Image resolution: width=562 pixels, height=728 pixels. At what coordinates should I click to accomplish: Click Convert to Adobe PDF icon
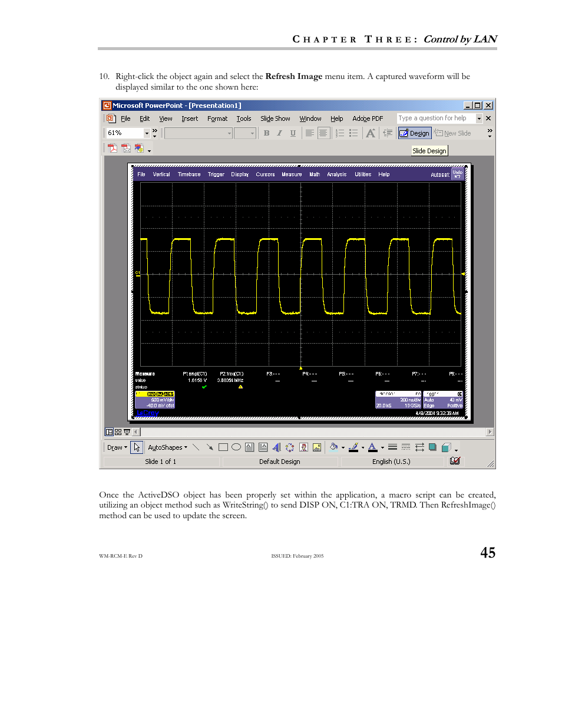(113, 149)
